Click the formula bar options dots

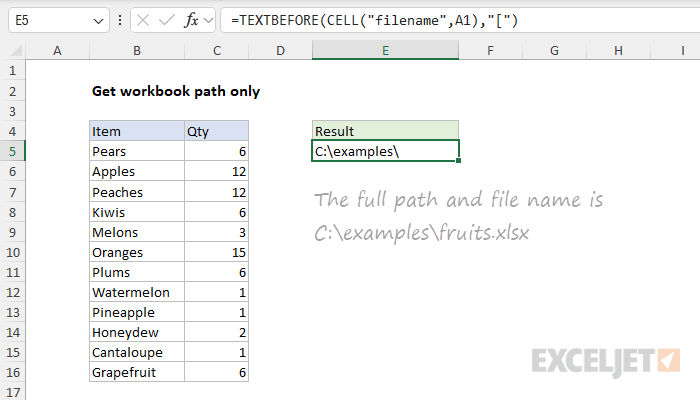tap(120, 20)
